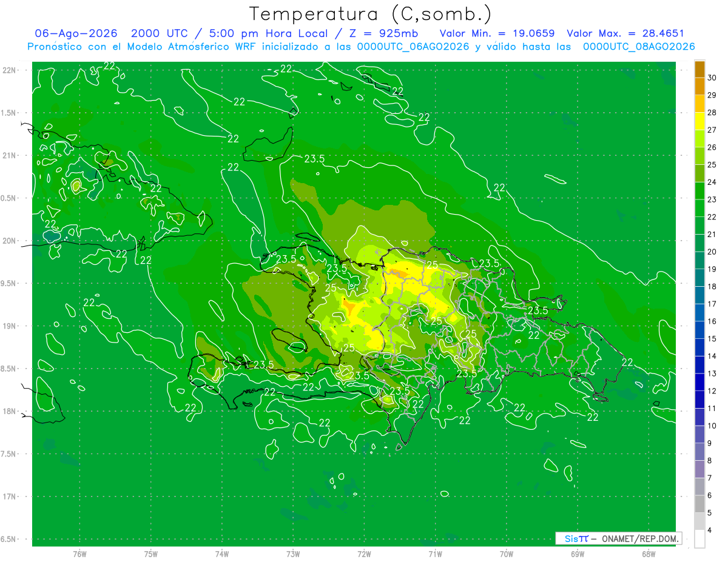Click the longitude axis label '76W'
Image resolution: width=728 pixels, height=562 pixels.
click(79, 554)
